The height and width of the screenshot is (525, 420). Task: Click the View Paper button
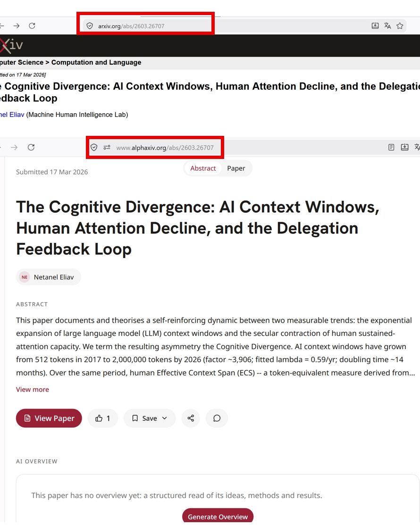coord(49,418)
